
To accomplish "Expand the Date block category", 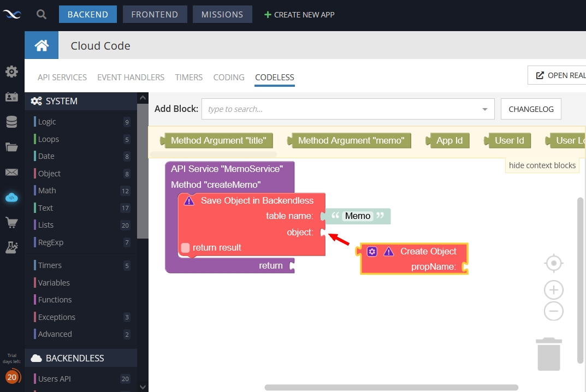I will tap(81, 156).
